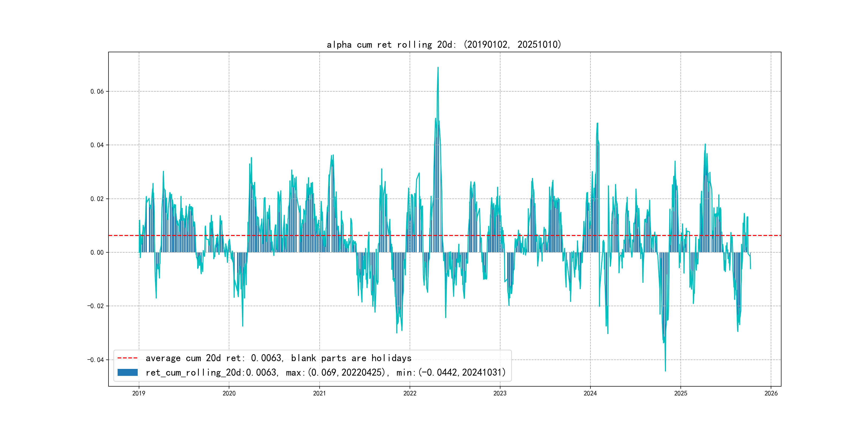
Task: Click the 0.00 y-axis tick label
Action: [x=97, y=252]
